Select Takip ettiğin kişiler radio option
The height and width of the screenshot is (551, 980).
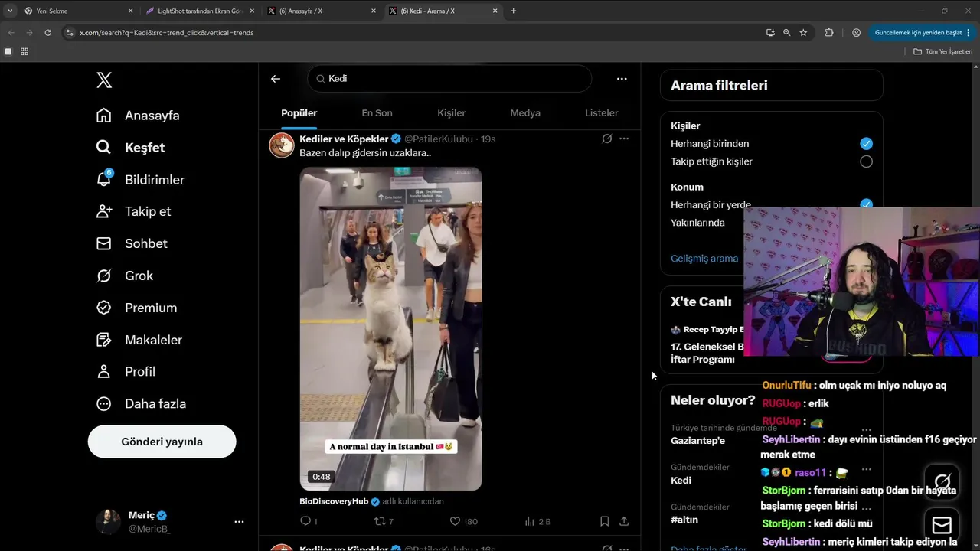click(x=866, y=161)
